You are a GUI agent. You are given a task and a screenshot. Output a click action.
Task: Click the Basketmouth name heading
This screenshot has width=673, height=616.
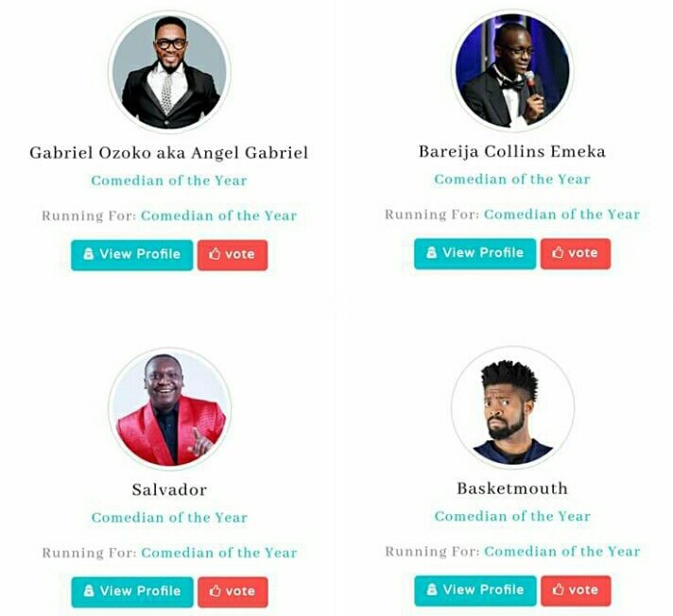point(512,488)
